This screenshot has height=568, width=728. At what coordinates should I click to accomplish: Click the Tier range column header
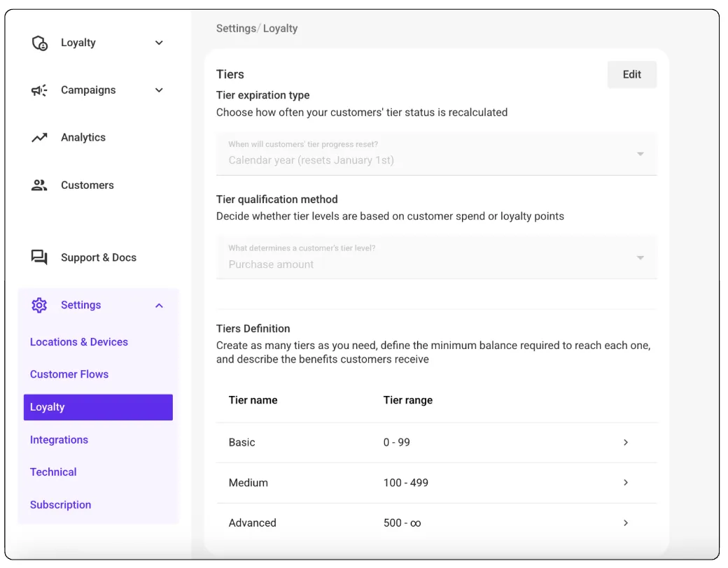click(x=408, y=400)
